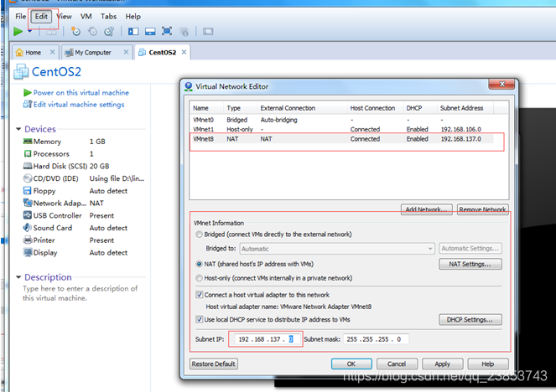This screenshot has width=556, height=392.
Task: Close the My Computer tab
Action: (126, 52)
